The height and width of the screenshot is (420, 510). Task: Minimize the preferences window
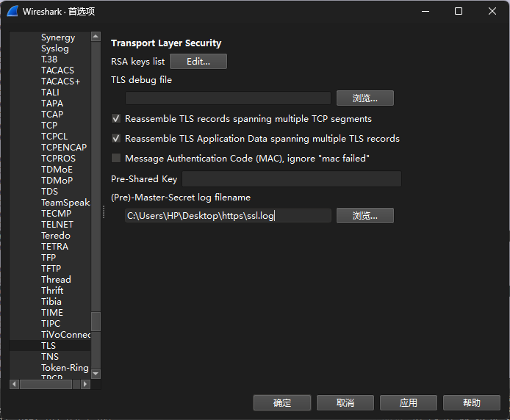(x=425, y=11)
